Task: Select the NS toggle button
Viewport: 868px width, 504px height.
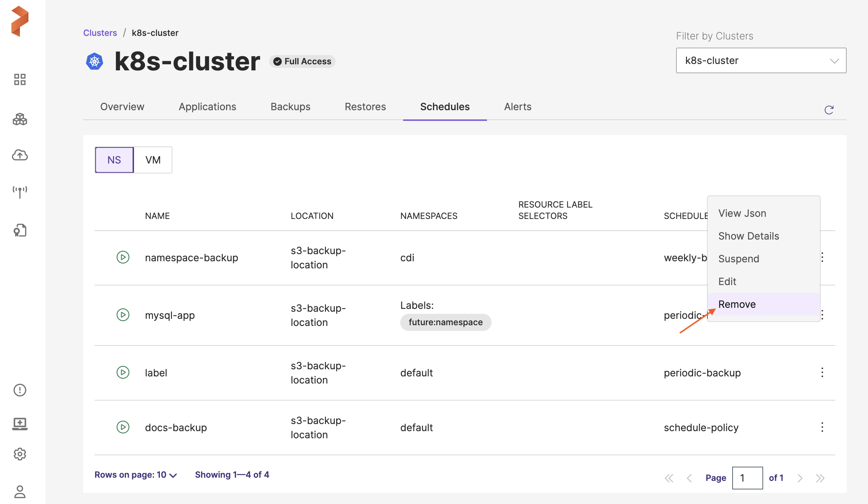Action: (114, 160)
